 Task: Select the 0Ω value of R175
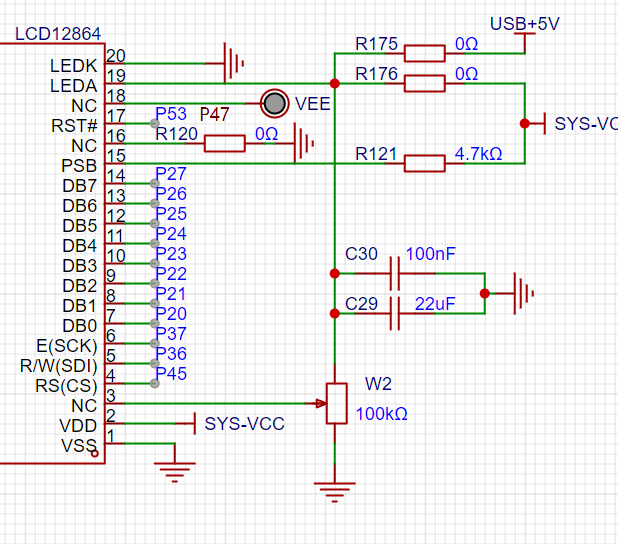467,44
